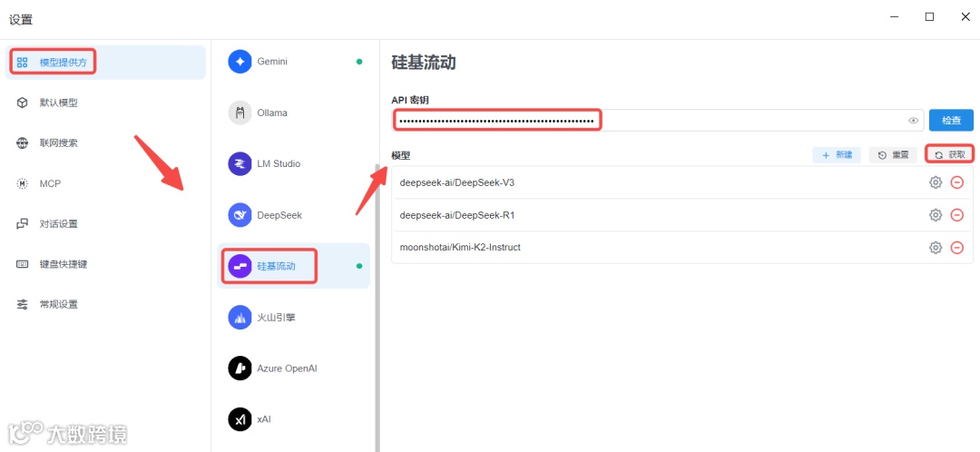Open settings gear for DeepSeek-V3 model
The width and height of the screenshot is (980, 452).
click(935, 182)
